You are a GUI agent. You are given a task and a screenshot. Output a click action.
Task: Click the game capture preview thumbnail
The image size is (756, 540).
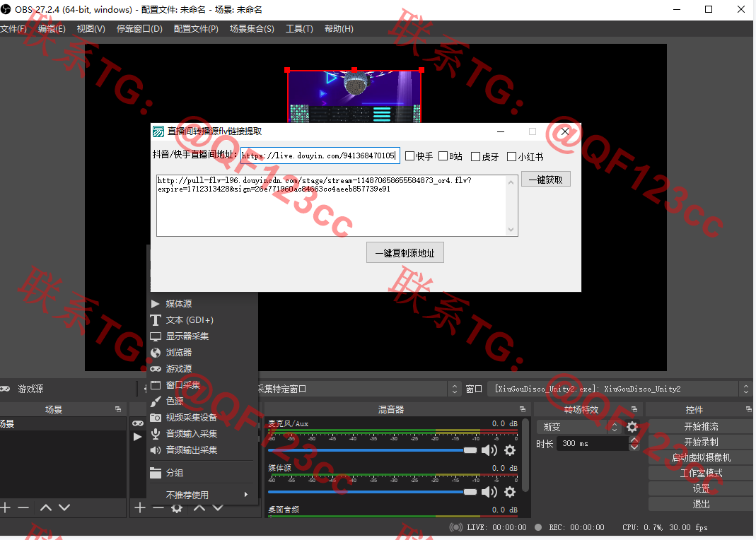354,96
